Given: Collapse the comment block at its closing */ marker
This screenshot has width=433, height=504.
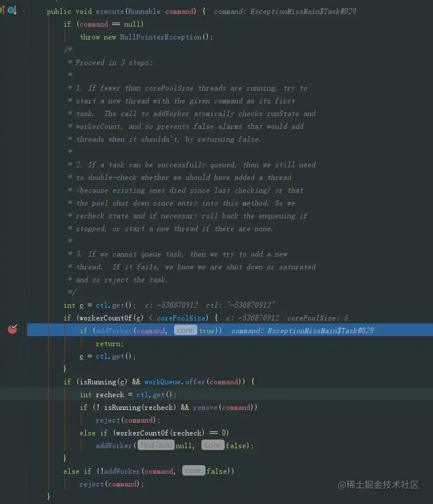Looking at the screenshot, I should pos(27,293).
